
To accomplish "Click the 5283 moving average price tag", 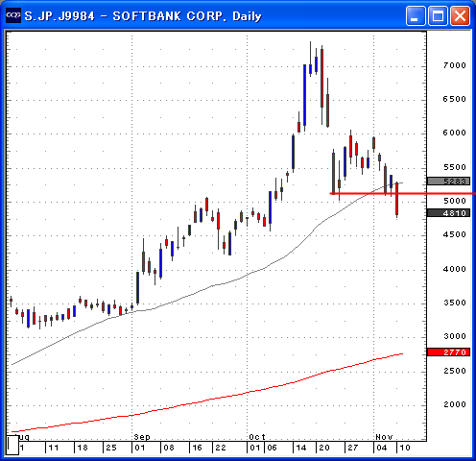I will (448, 182).
